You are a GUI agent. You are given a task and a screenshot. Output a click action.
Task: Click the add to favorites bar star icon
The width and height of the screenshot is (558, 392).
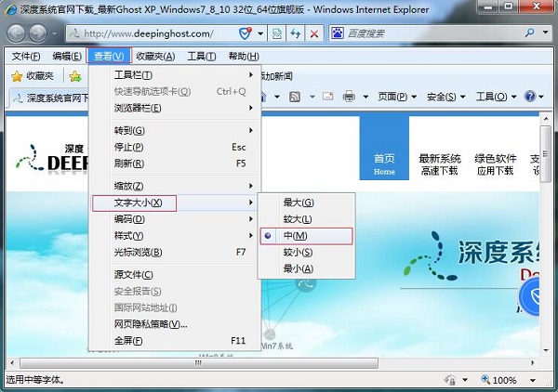click(75, 76)
